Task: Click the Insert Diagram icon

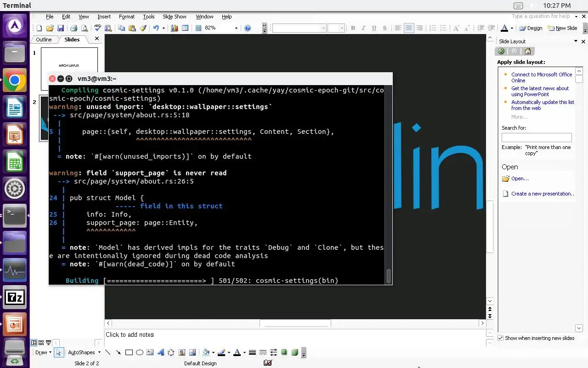Action: click(171, 352)
